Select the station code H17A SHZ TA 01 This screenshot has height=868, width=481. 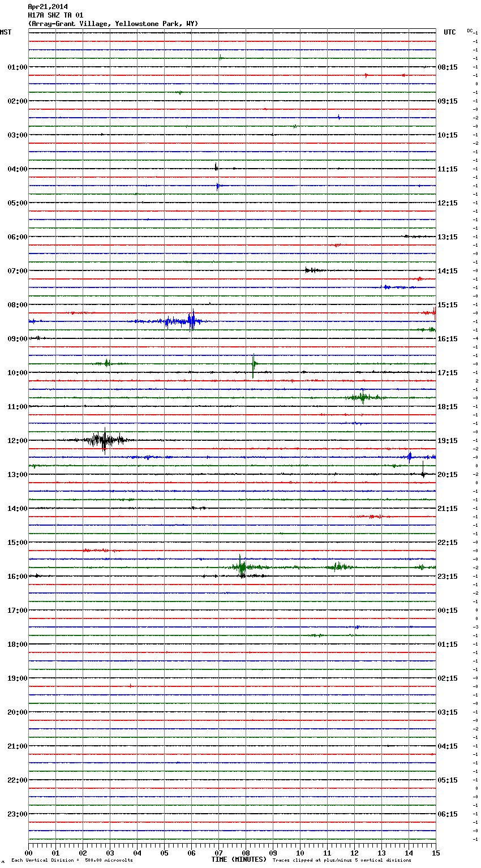pyautogui.click(x=55, y=15)
